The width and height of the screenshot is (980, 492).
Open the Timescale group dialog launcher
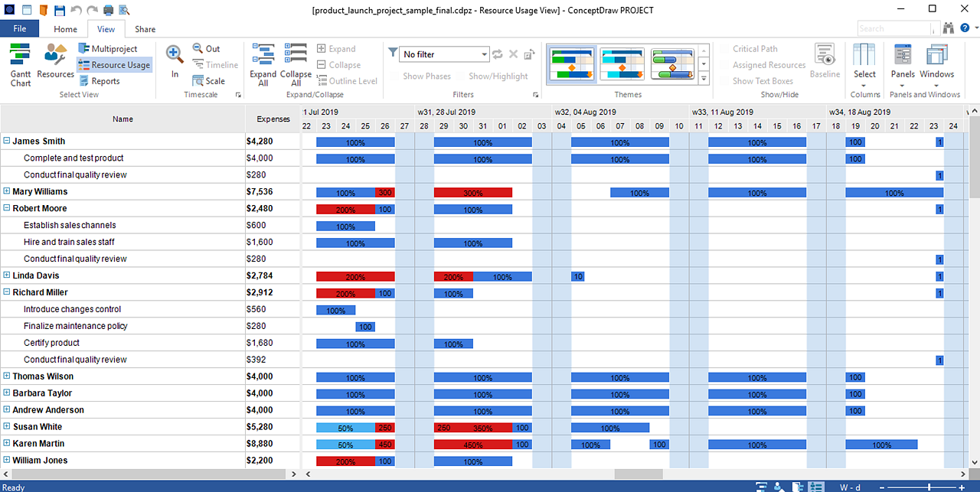(x=238, y=95)
